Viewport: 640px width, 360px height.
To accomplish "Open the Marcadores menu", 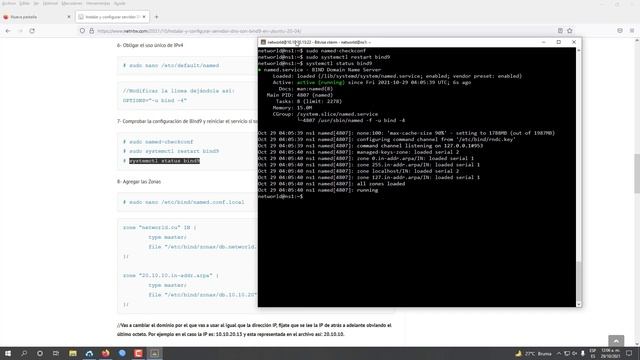I will tap(71, 3).
